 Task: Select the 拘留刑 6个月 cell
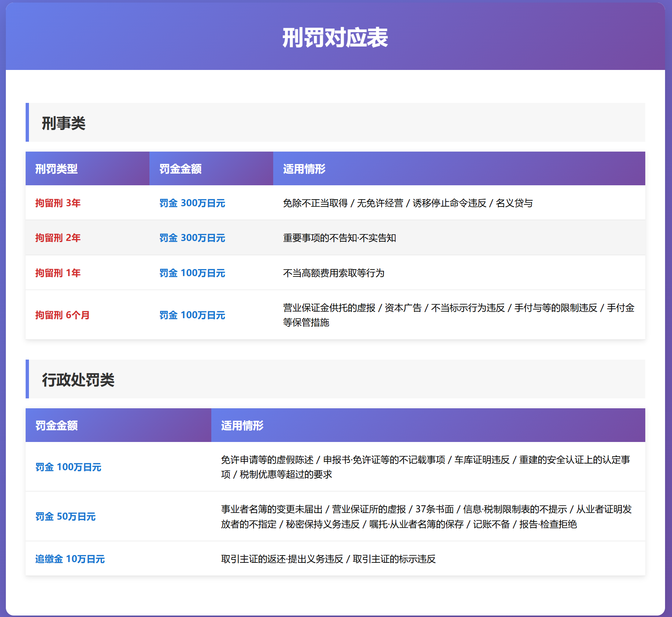[x=62, y=315]
